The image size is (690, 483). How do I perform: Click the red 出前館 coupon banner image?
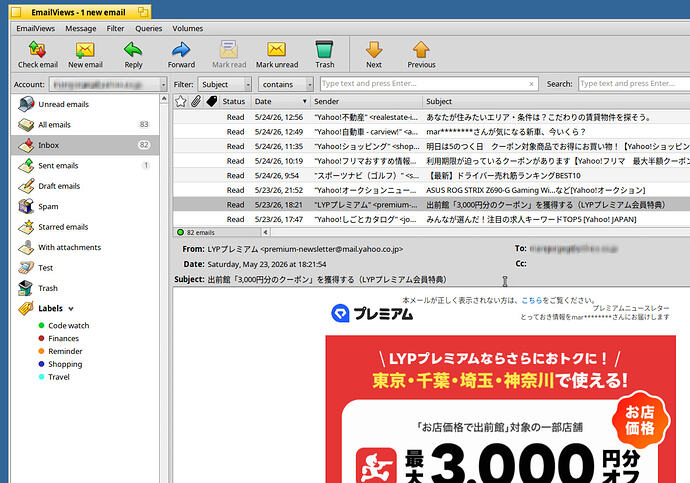500,409
